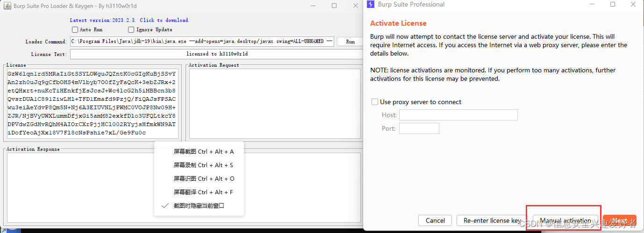Minimize the Loader & Keygen window
The width and height of the screenshot is (644, 233).
coord(314,6)
